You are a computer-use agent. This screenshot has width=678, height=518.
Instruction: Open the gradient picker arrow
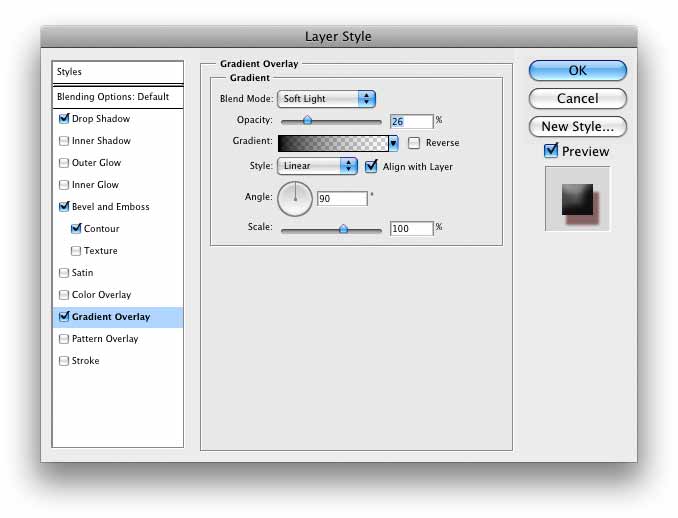click(393, 143)
